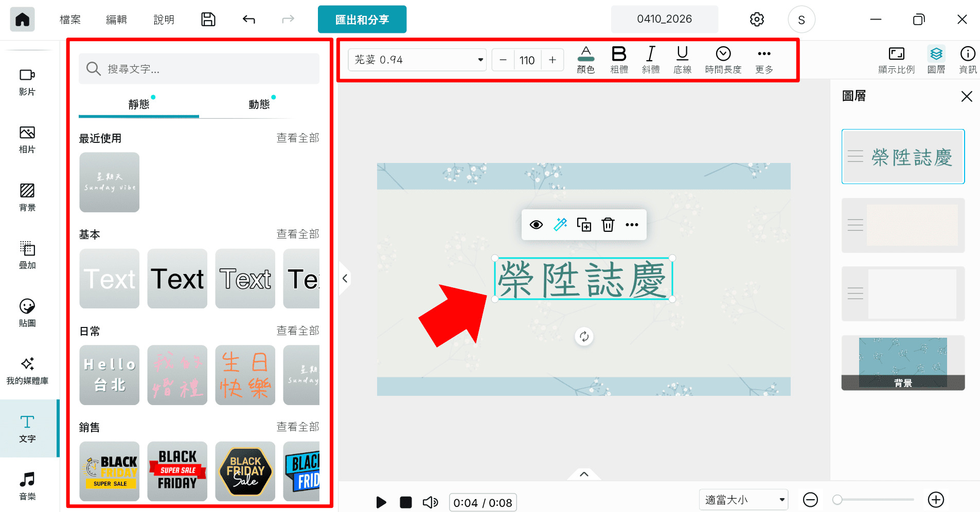Duplicate the selected text element

tap(584, 225)
